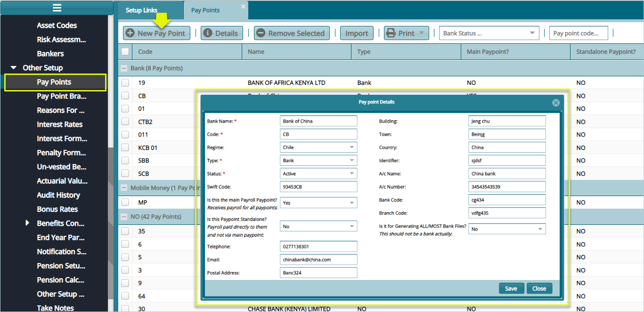The height and width of the screenshot is (312, 644).
Task: Close the Pay Points tab
Action: [243, 6]
